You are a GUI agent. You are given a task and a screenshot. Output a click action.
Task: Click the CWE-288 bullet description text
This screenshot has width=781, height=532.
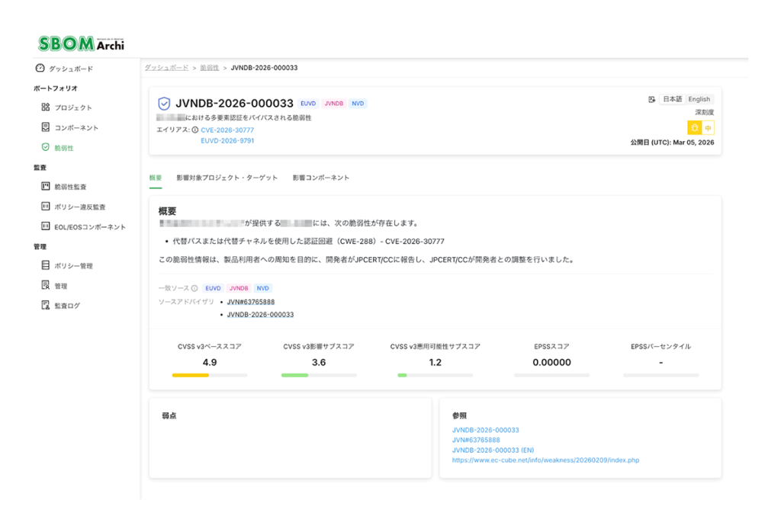click(308, 242)
